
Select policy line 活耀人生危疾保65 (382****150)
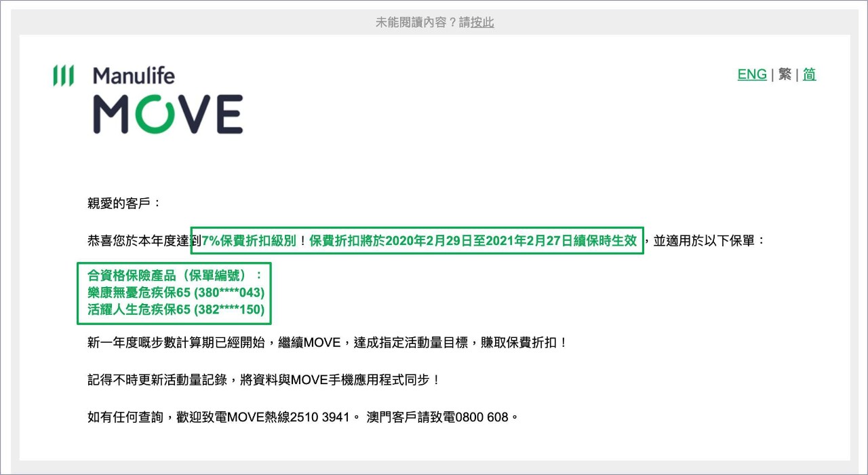point(176,311)
